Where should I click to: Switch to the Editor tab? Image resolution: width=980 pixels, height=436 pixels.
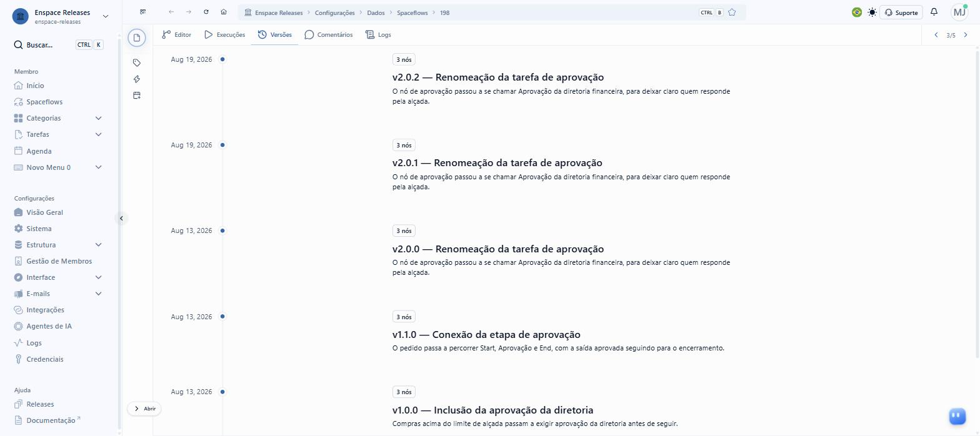pos(176,35)
